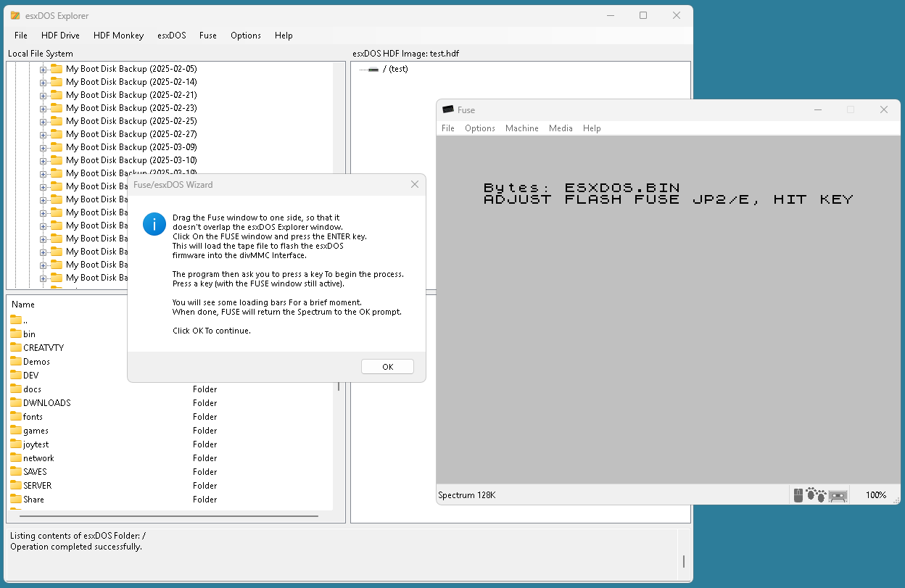Image resolution: width=905 pixels, height=588 pixels.
Task: Click folder icon of Backup (2025-02-14) tree node
Action: point(57,82)
